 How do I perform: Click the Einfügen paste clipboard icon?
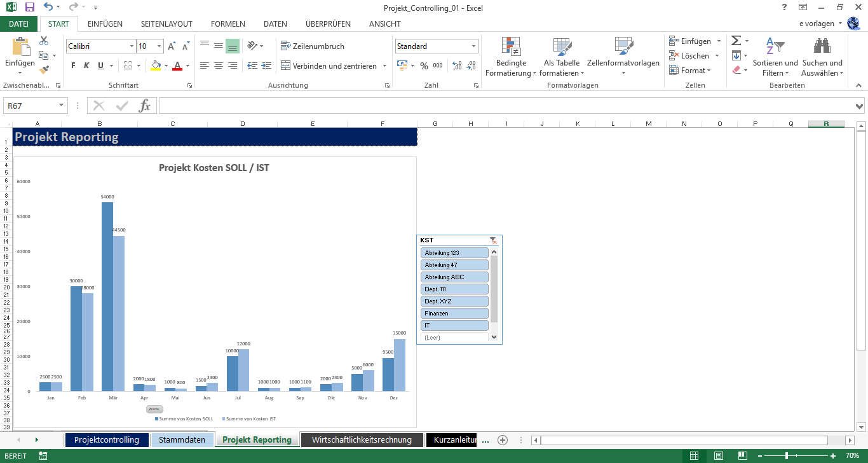pyautogui.click(x=20, y=48)
